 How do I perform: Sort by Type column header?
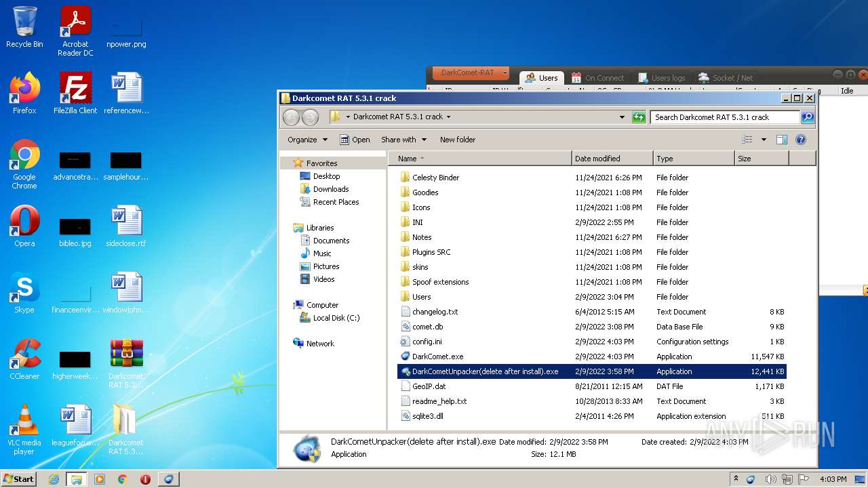pos(694,159)
